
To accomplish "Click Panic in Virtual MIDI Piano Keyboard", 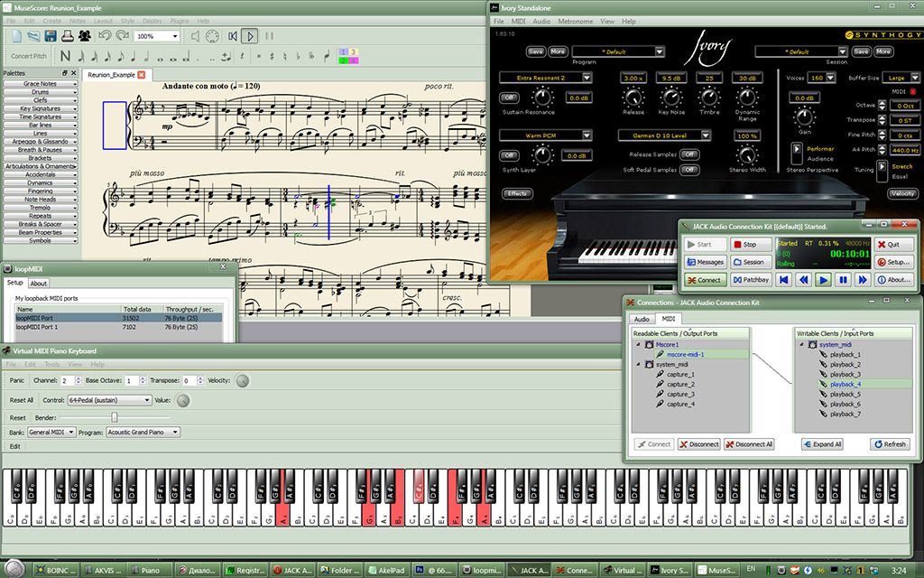I will pos(17,380).
